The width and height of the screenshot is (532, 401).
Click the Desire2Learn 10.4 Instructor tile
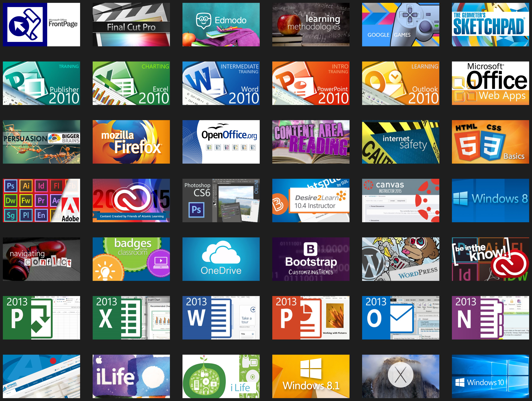[x=311, y=200]
